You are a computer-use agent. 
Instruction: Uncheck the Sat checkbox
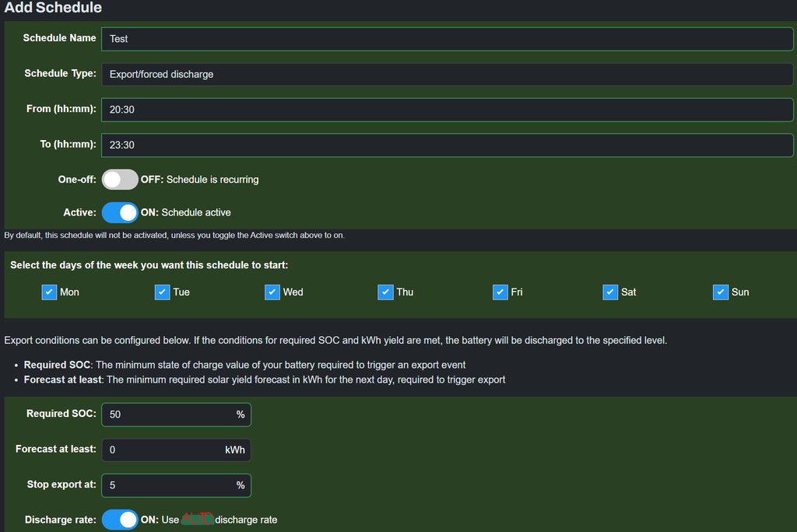pyautogui.click(x=610, y=292)
